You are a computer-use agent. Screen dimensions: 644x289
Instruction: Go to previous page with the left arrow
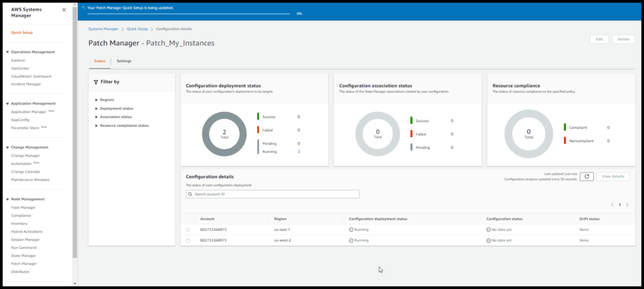pos(612,205)
